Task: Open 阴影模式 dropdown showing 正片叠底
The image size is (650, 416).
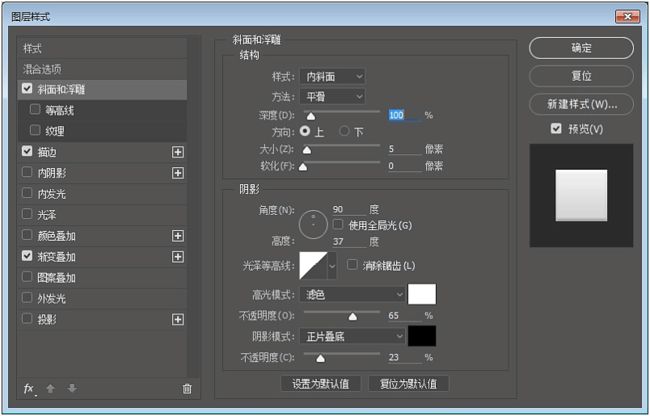Action: (x=352, y=336)
